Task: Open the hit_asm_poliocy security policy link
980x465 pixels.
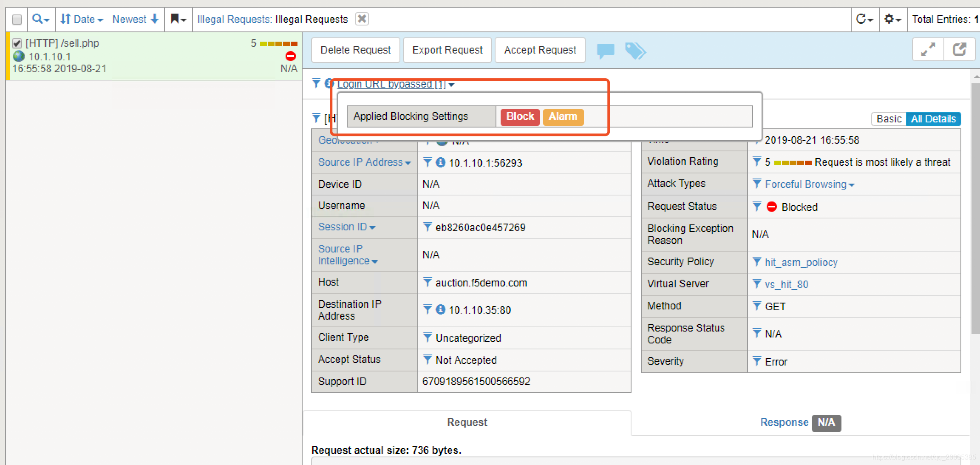Action: coord(801,262)
